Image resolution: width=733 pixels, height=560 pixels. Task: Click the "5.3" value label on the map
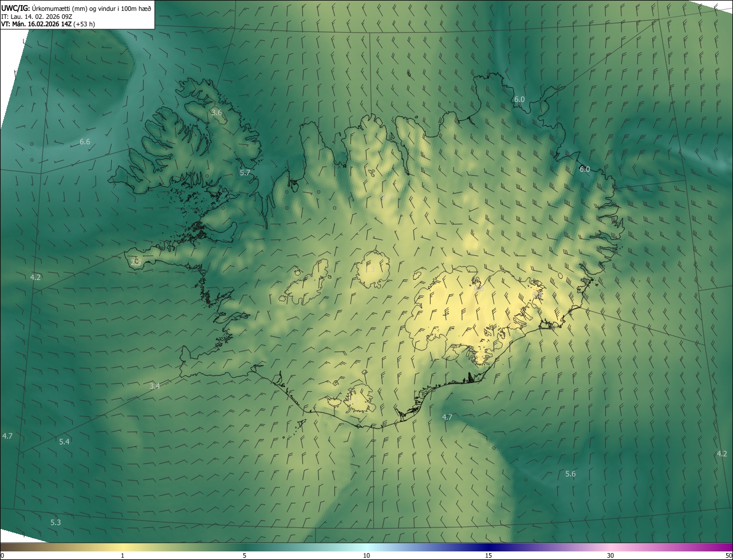[56, 522]
